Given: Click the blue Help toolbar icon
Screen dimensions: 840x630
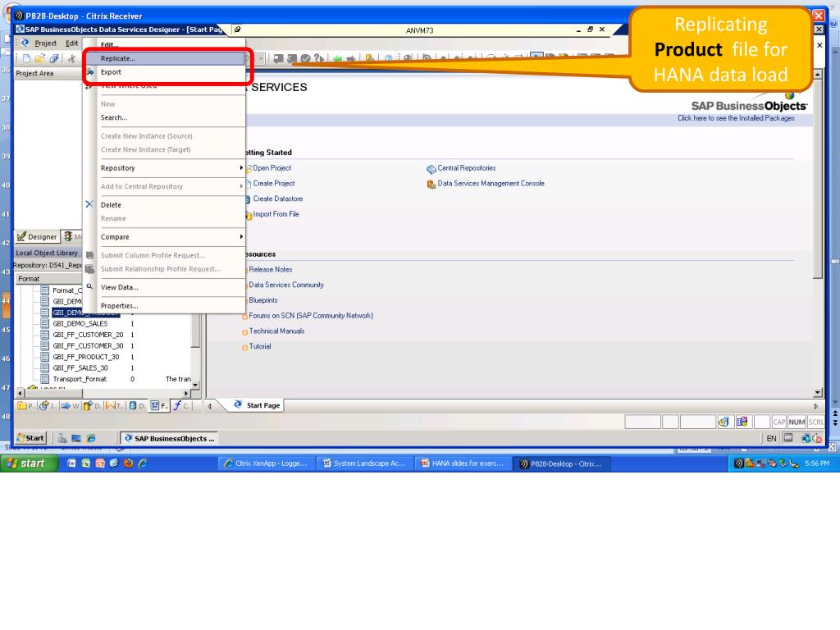Looking at the screenshot, I should tap(388, 58).
